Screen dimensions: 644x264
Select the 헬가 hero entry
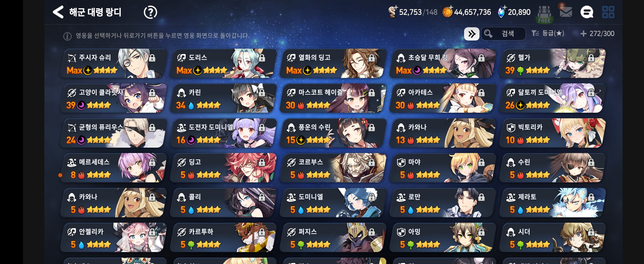[552, 63]
